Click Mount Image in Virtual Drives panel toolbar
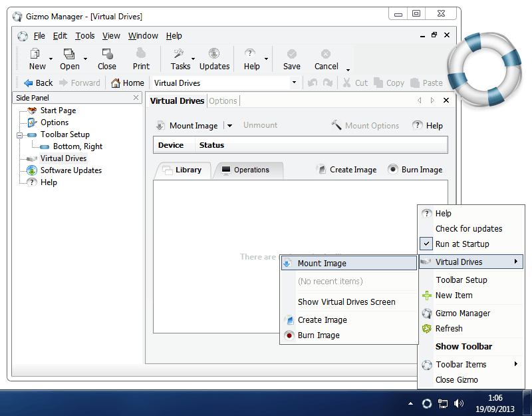 (x=187, y=126)
